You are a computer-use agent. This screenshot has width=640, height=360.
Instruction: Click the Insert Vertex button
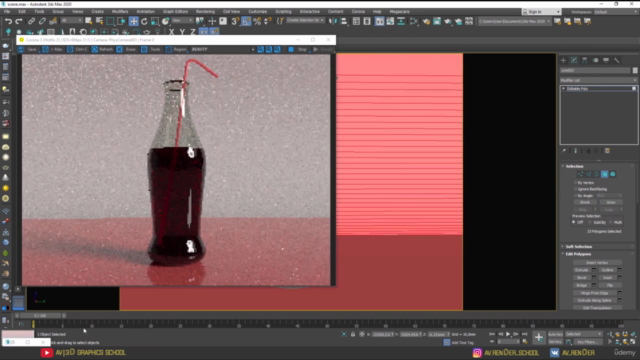[597, 263]
